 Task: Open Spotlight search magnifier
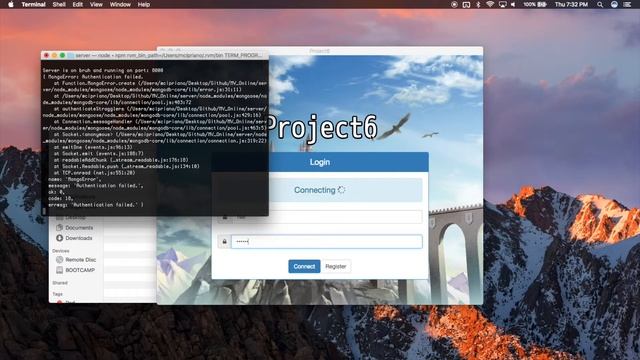pyautogui.click(x=600, y=4)
